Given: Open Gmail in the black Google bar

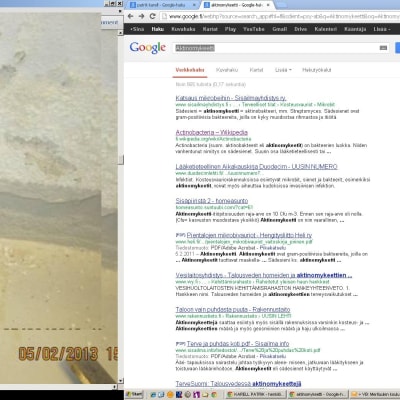Looking at the screenshot, I should pyautogui.click(x=279, y=29).
